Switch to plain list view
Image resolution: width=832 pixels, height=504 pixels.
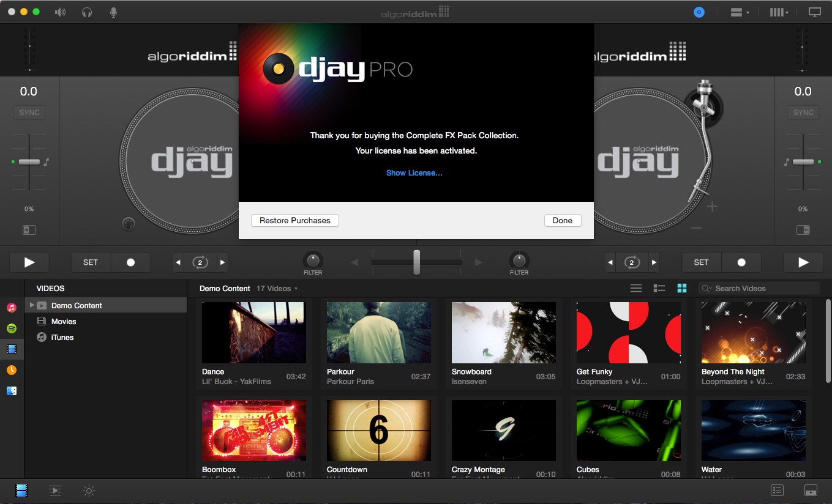636,288
